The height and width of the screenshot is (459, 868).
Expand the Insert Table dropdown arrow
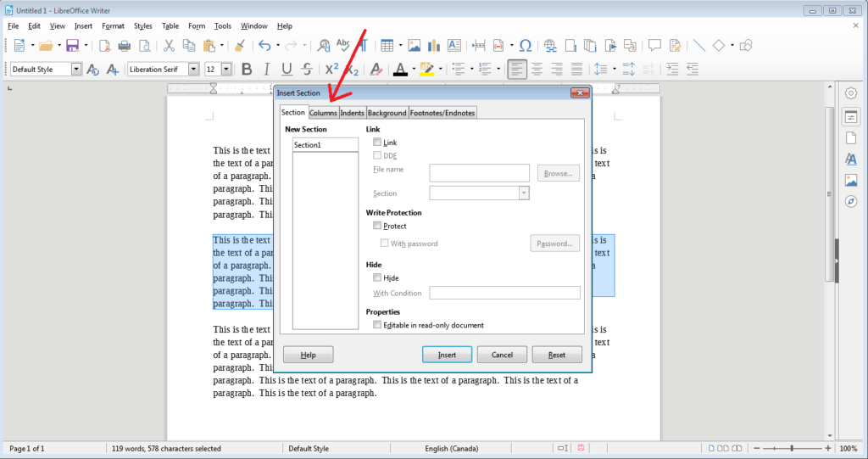[400, 46]
